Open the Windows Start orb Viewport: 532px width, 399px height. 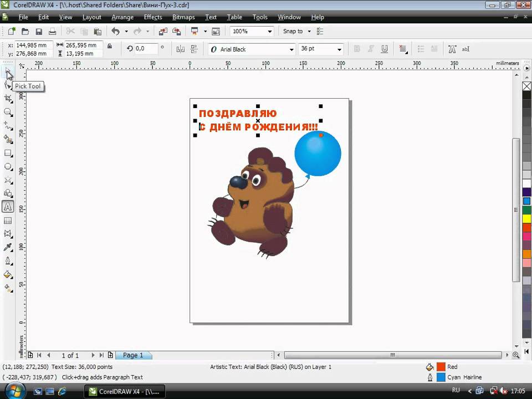(x=14, y=391)
